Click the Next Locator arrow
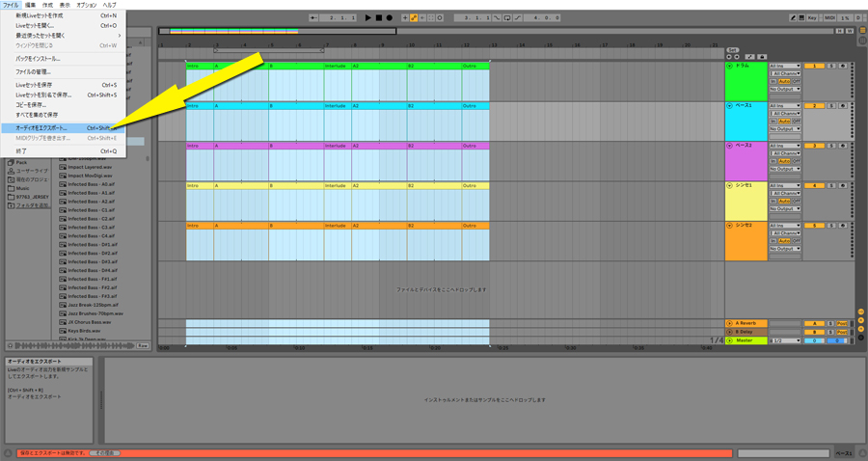The height and width of the screenshot is (461, 868). [x=736, y=57]
